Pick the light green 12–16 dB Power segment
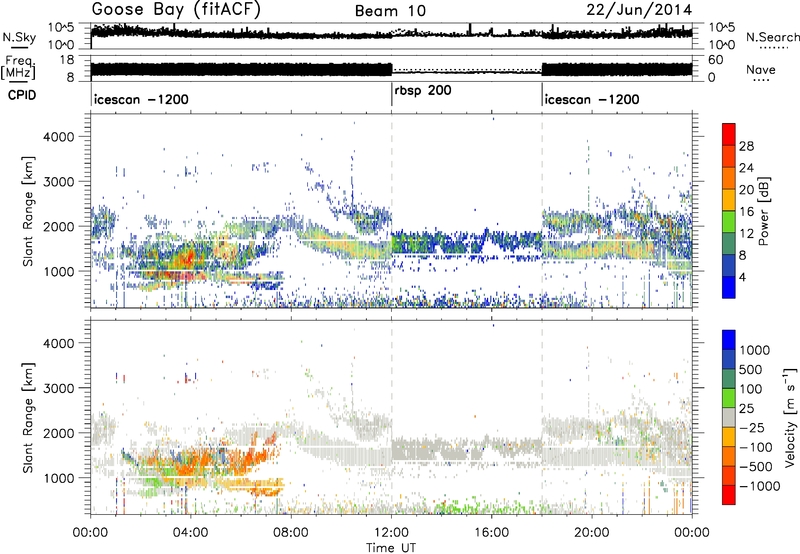The height and width of the screenshot is (554, 800). [729, 222]
